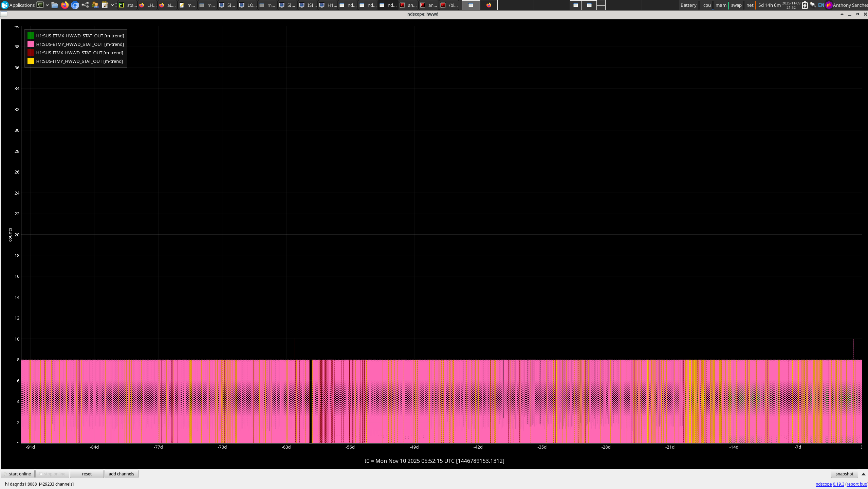Image resolution: width=868 pixels, height=489 pixels.
Task: Click the network connection plug icon
Action: (x=813, y=5)
